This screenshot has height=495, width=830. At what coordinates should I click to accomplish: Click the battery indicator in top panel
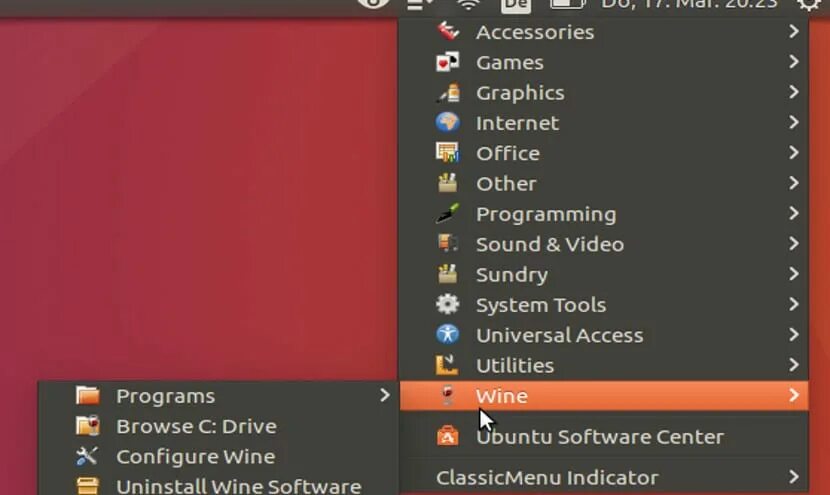point(568,4)
